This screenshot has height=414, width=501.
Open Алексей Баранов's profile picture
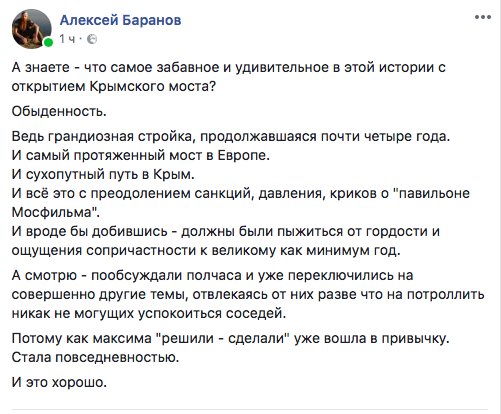[32, 29]
